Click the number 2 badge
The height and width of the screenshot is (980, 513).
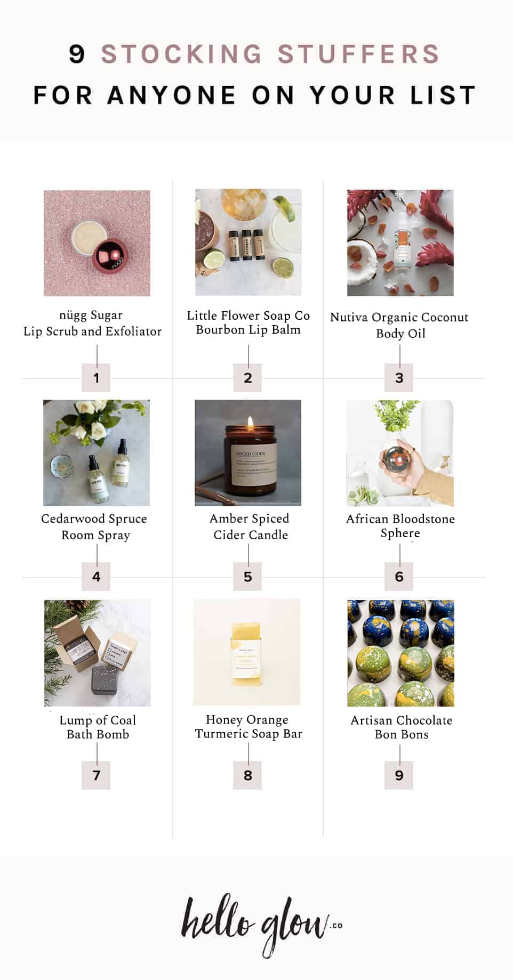247,378
